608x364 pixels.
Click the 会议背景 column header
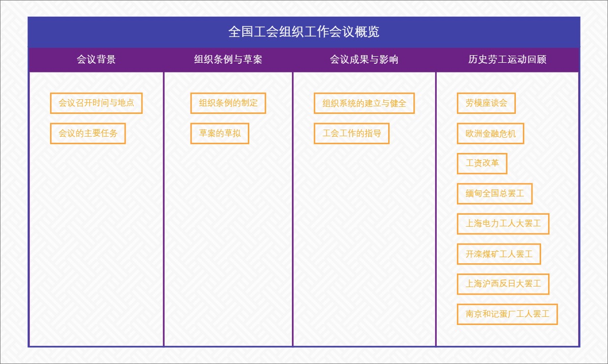[96, 59]
